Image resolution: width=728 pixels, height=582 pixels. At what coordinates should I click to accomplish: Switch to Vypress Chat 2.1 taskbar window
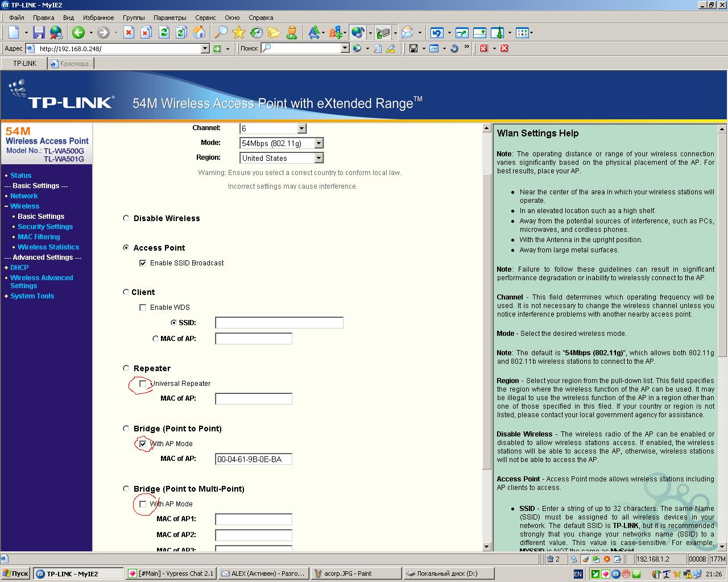(171, 573)
